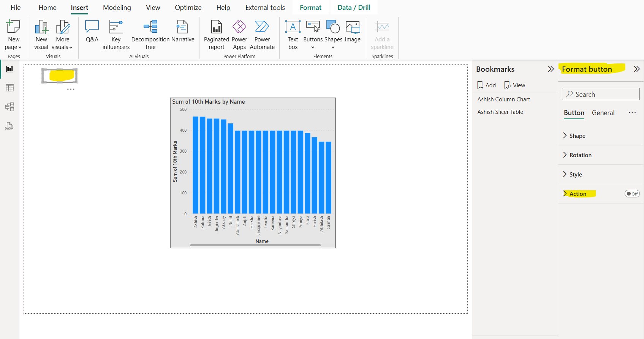Click the Search field in Format pane
This screenshot has width=644, height=339.
click(x=600, y=94)
